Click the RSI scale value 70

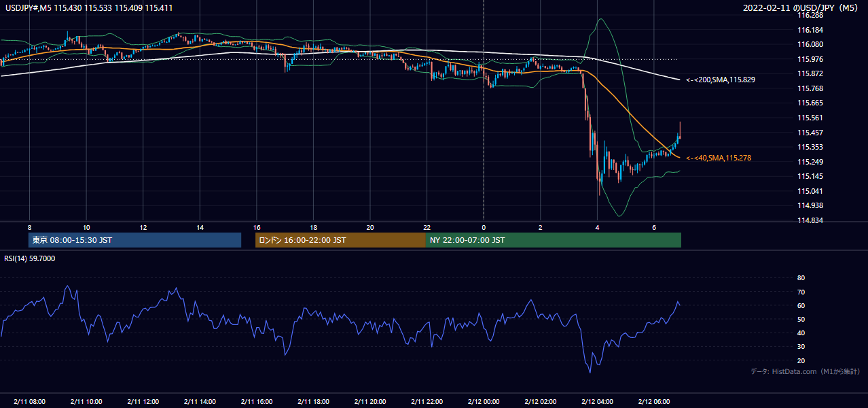pyautogui.click(x=801, y=292)
